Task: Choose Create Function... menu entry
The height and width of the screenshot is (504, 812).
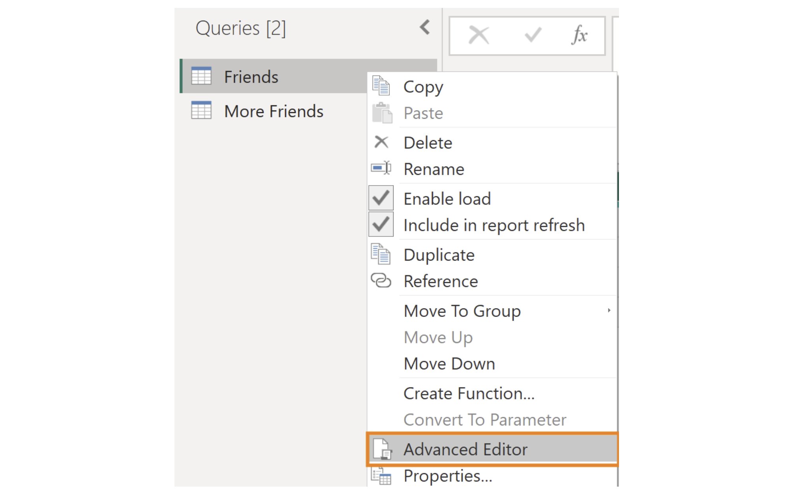Action: tap(469, 393)
